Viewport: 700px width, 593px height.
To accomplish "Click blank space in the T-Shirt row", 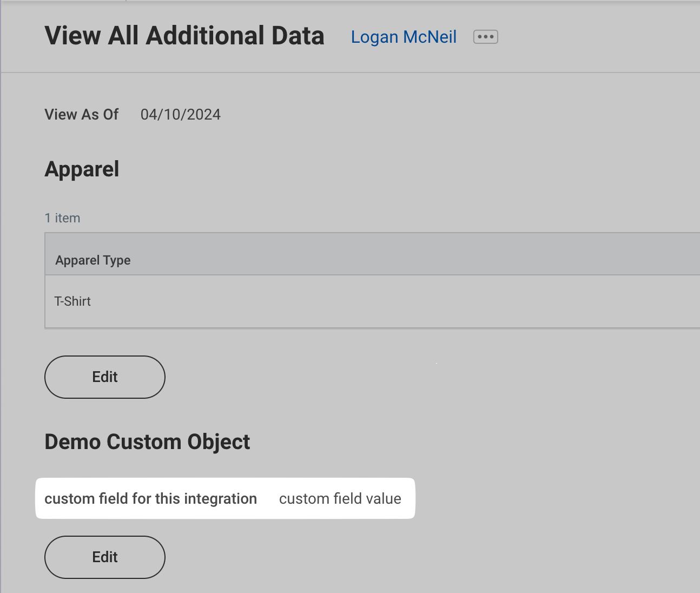I will pyautogui.click(x=379, y=301).
